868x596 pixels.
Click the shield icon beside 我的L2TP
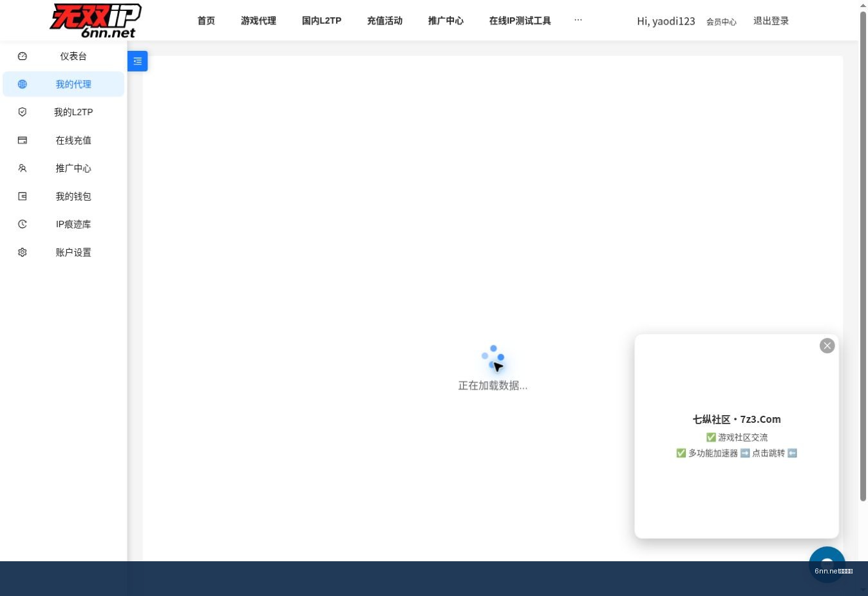click(x=23, y=112)
